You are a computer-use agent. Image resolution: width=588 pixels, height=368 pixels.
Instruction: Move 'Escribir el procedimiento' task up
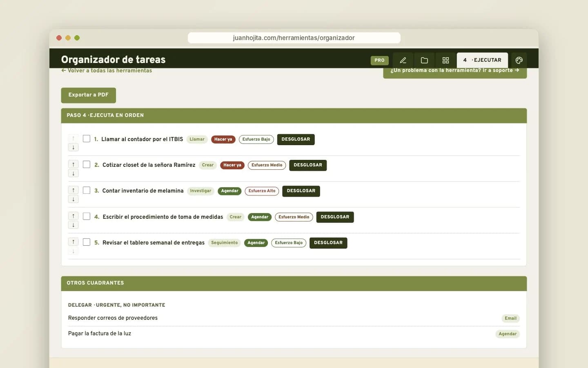pos(73,216)
